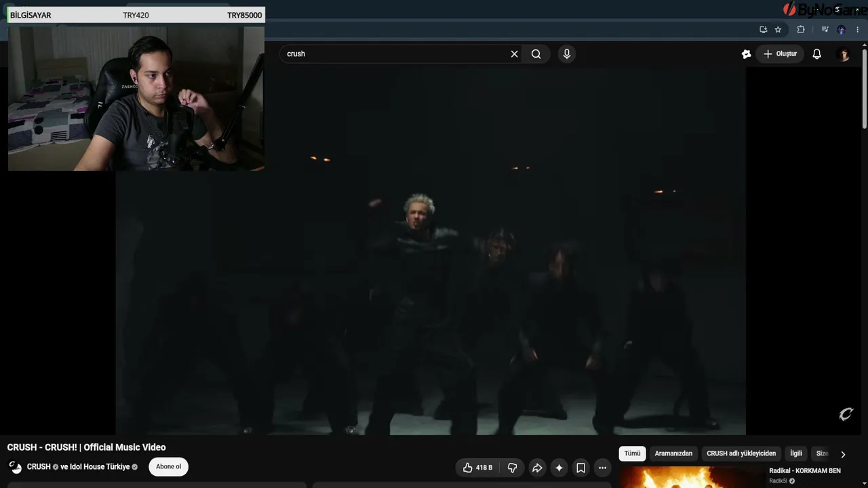Select the Tümü filter chip
Screen dimensions: 868x488
click(x=632, y=453)
